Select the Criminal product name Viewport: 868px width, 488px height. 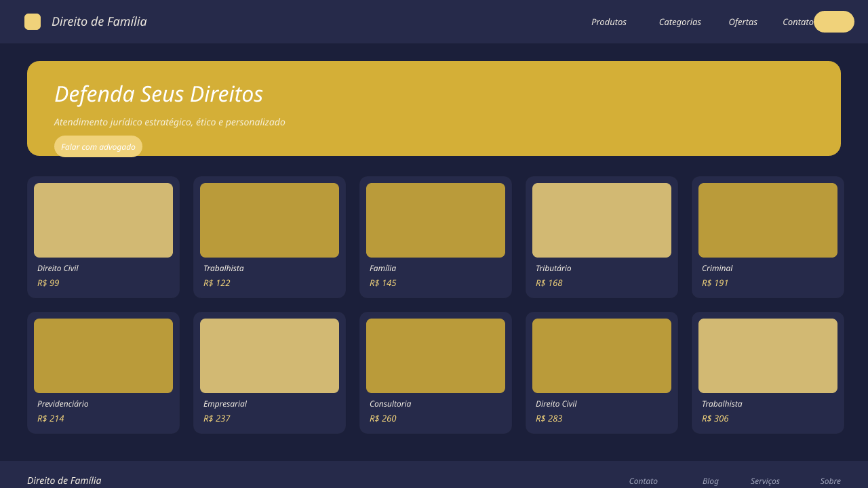pos(717,268)
